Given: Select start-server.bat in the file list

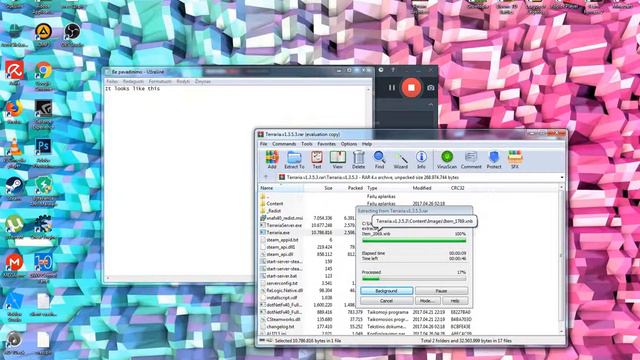Looking at the screenshot, I should (x=282, y=276).
